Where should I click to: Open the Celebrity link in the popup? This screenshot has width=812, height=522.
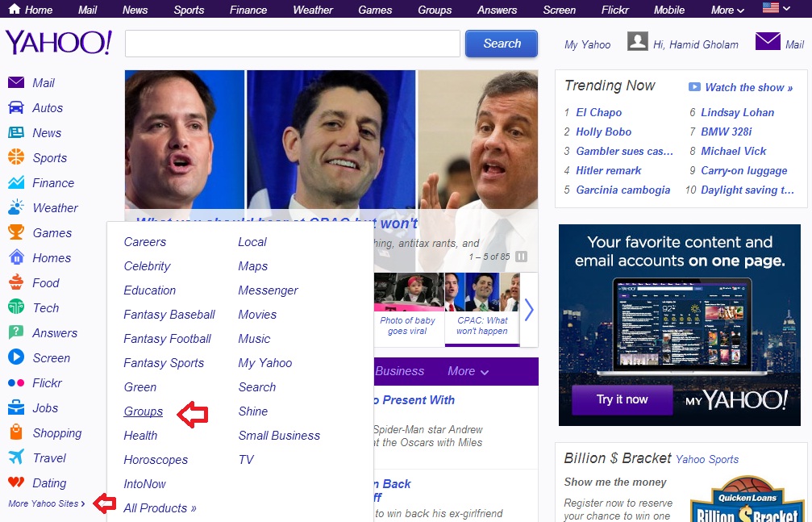[147, 266]
